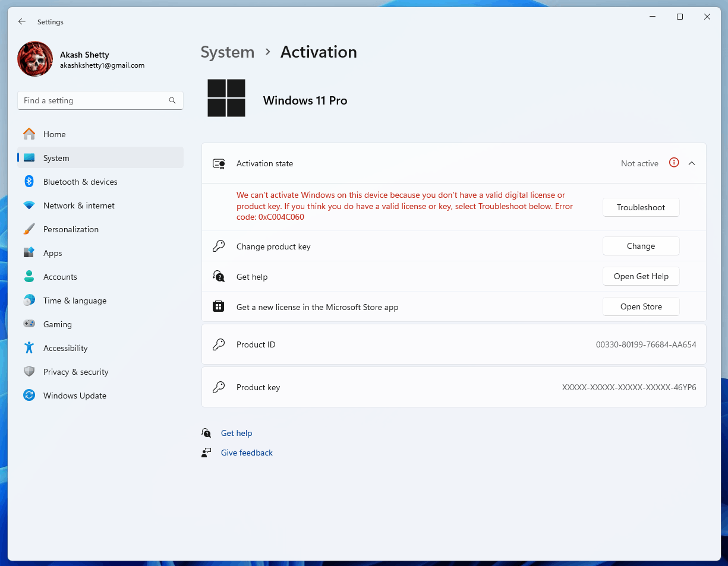Click the key icon beside Change product key
This screenshot has width=728, height=566.
[x=219, y=246]
